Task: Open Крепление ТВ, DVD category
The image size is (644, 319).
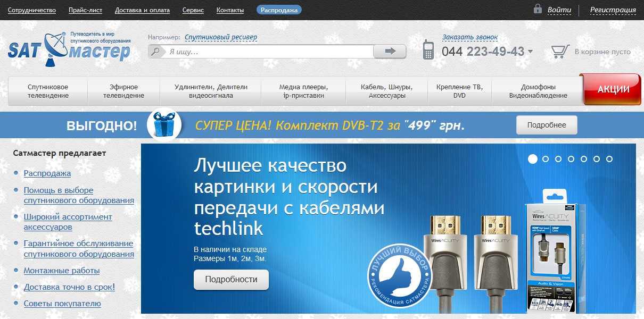Action: [460, 91]
